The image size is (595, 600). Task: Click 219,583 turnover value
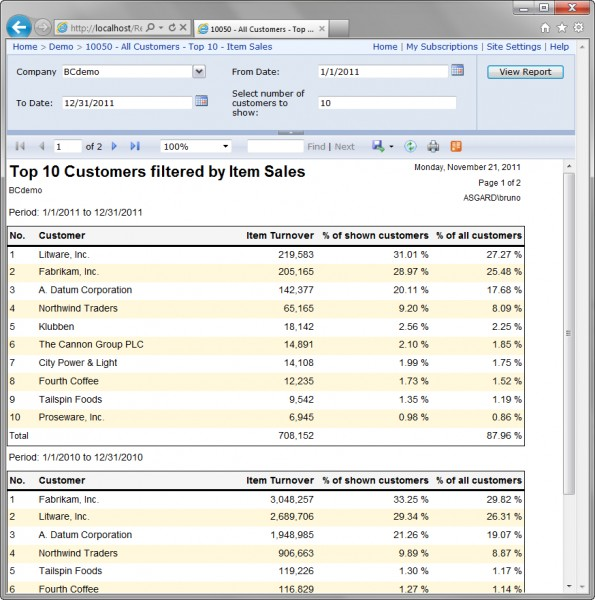click(x=296, y=254)
